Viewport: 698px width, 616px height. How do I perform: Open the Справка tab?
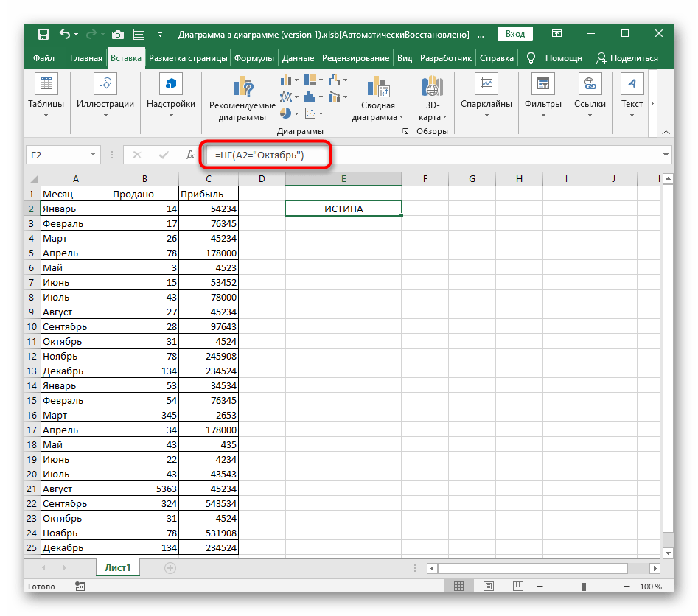(x=496, y=58)
